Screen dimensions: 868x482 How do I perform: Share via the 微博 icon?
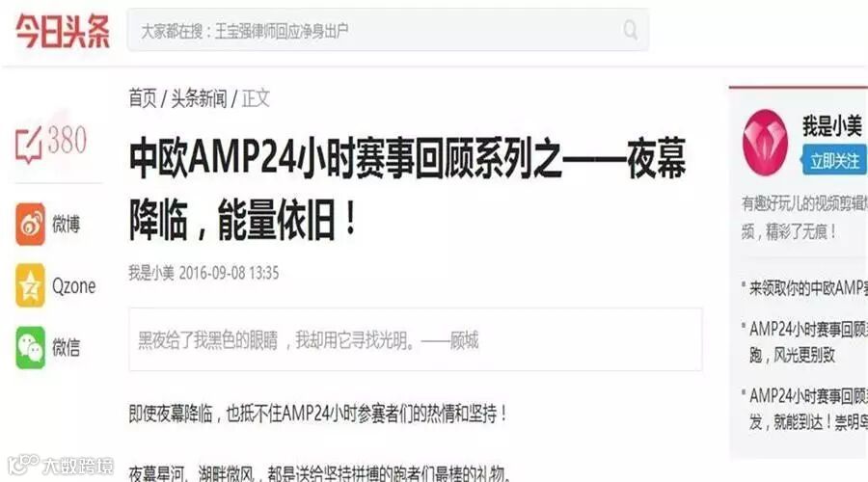point(30,224)
